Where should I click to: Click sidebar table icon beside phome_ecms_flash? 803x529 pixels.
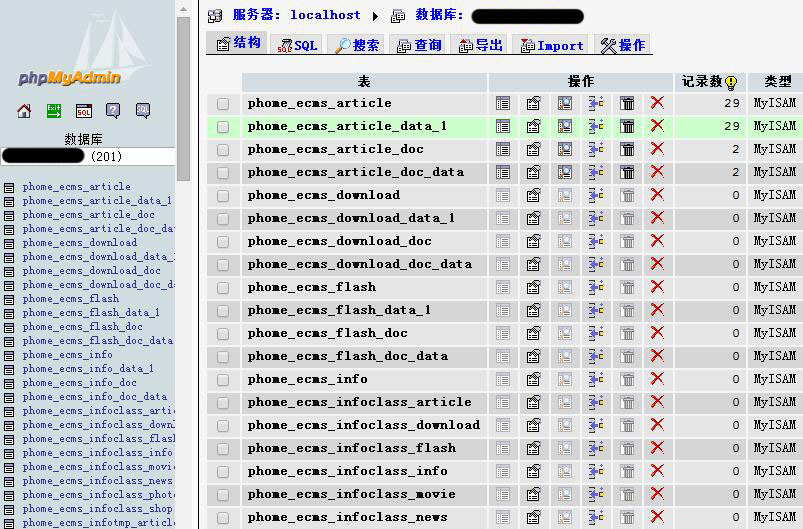point(9,300)
